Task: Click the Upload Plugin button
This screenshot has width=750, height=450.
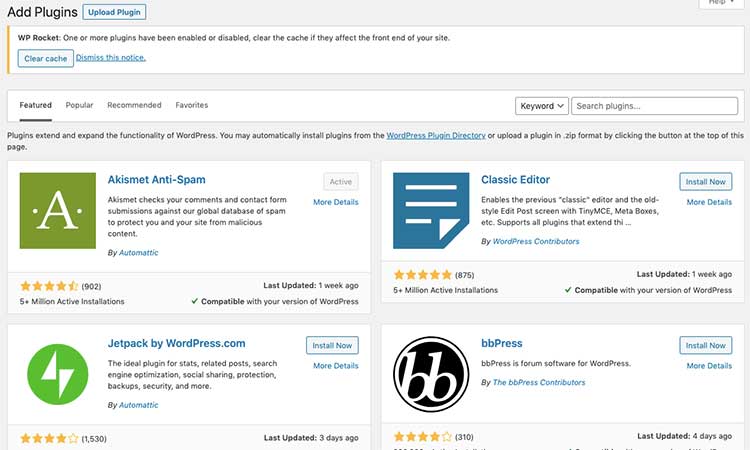Action: point(114,12)
